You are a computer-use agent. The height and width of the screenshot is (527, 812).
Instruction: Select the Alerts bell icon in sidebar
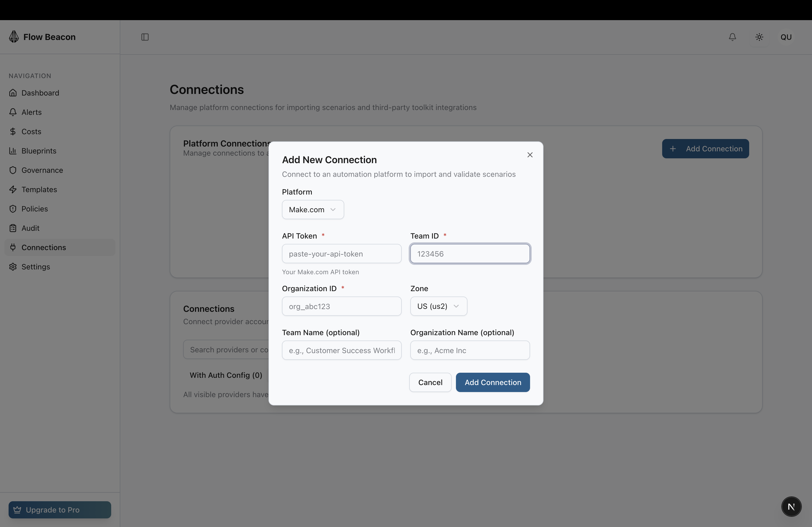click(x=13, y=112)
